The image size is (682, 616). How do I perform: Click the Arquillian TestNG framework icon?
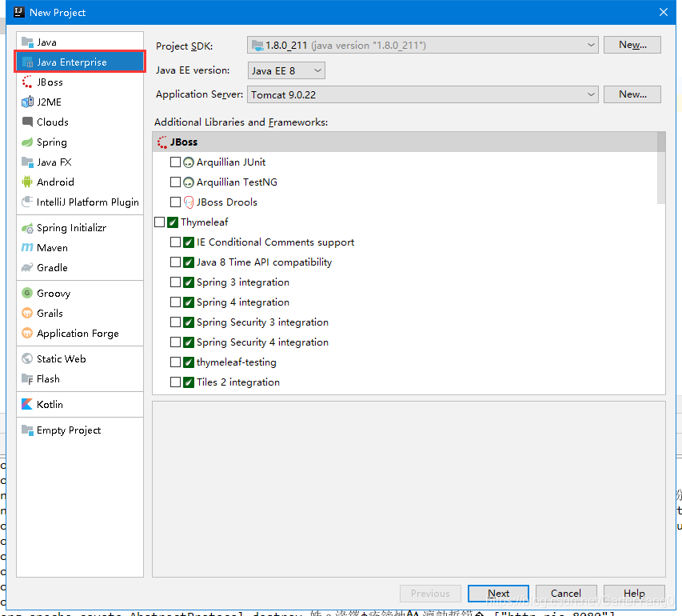click(189, 182)
